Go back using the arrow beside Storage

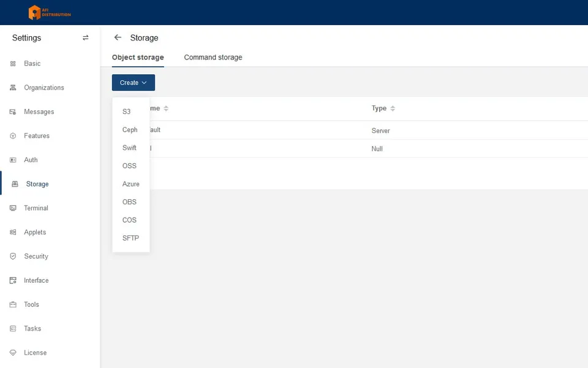[x=118, y=37]
